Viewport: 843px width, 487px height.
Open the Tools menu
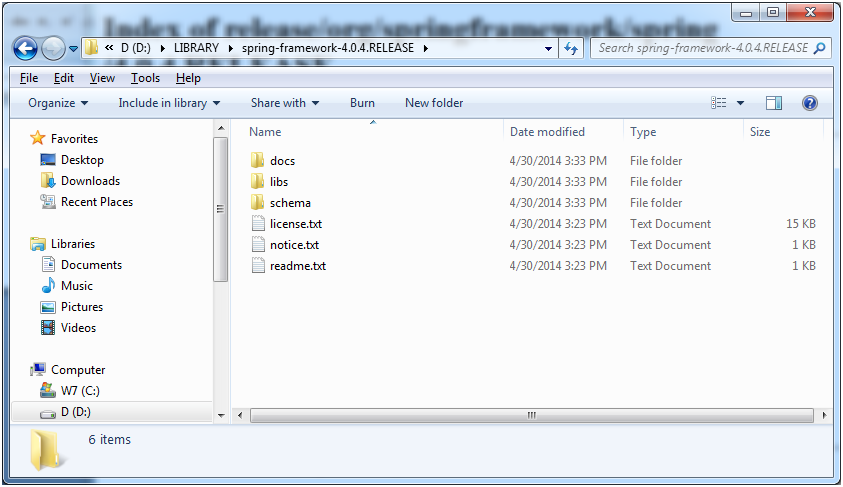(145, 78)
